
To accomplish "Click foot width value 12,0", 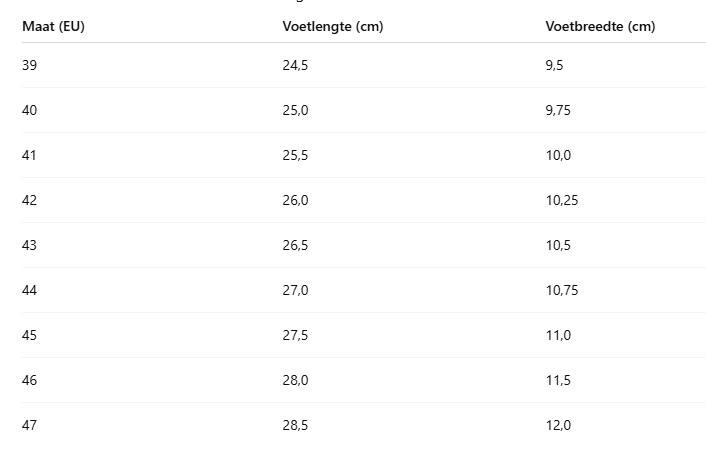I will (558, 426).
